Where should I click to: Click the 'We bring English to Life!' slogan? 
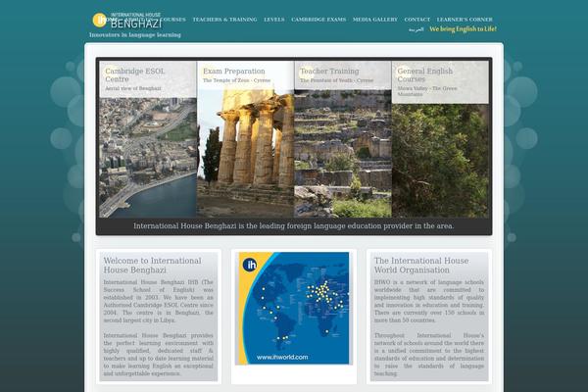coord(463,28)
